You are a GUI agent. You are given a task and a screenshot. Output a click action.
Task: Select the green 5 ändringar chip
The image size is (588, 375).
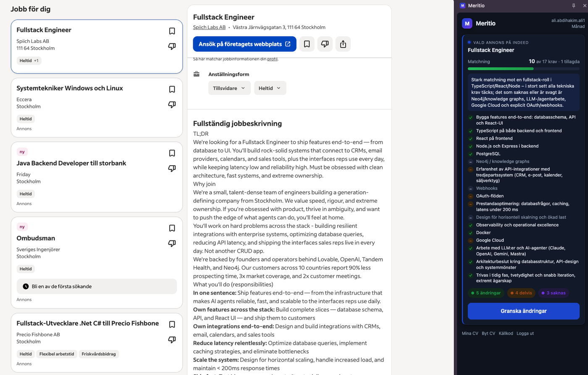pyautogui.click(x=486, y=293)
